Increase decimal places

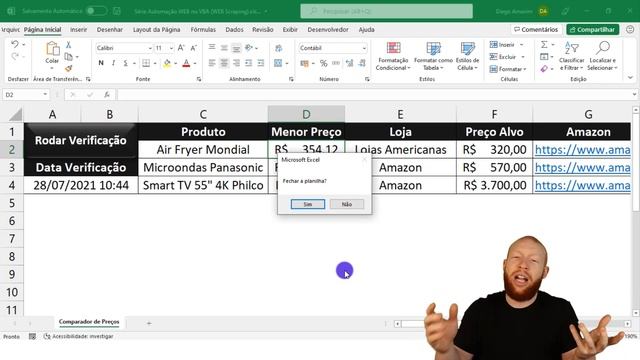pyautogui.click(x=349, y=63)
